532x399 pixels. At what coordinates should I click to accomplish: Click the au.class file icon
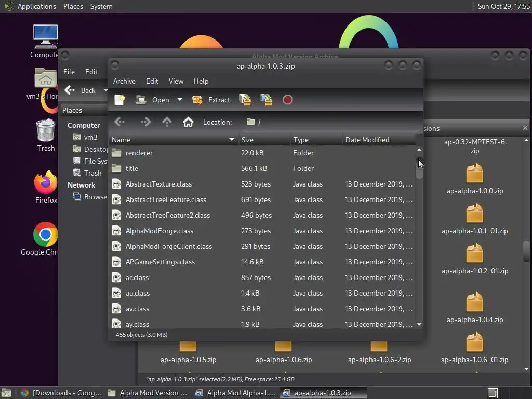pos(116,293)
